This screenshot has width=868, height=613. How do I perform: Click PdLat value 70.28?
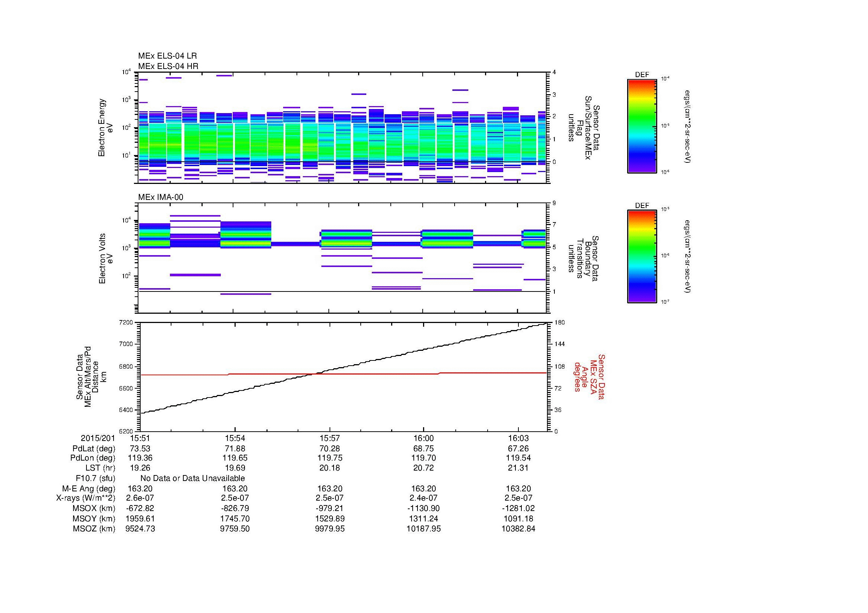click(330, 449)
